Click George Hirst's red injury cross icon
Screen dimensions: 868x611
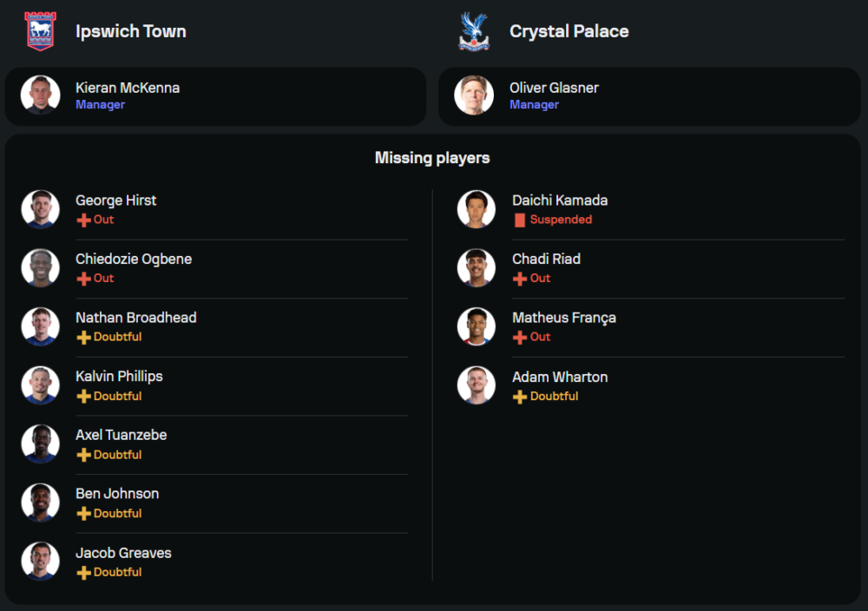[x=83, y=220]
